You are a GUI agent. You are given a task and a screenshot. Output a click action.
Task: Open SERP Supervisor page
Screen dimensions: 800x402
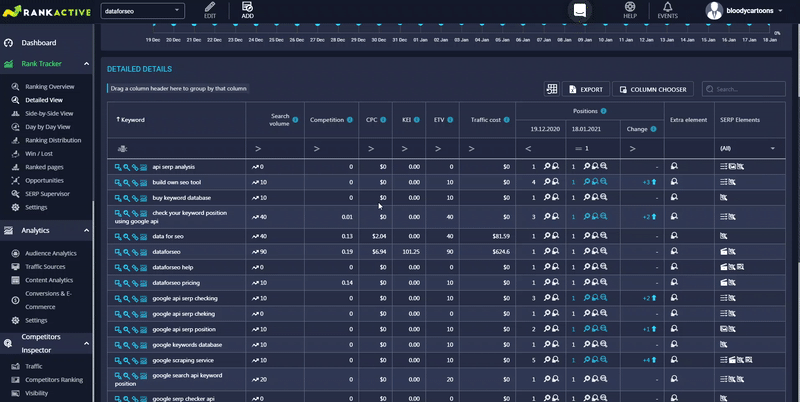coord(47,194)
